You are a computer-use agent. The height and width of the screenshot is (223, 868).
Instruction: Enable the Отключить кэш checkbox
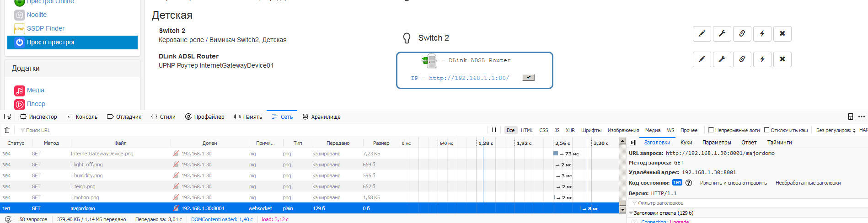point(766,130)
